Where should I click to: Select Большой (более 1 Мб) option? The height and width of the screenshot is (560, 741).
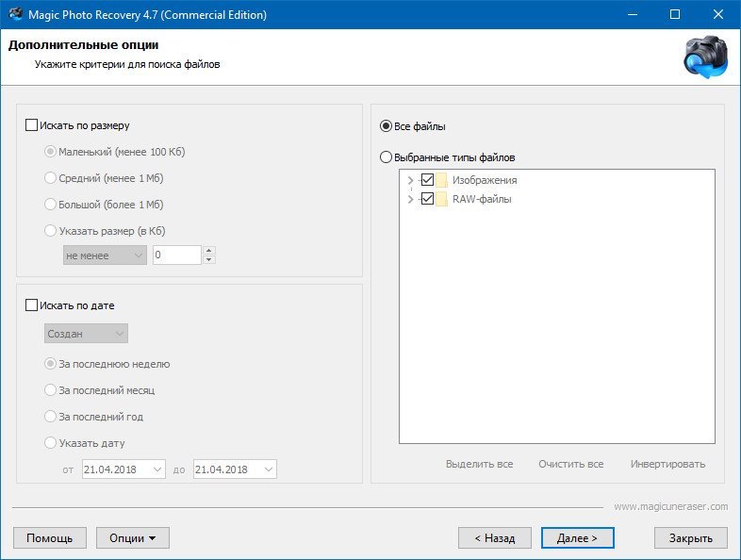[50, 205]
